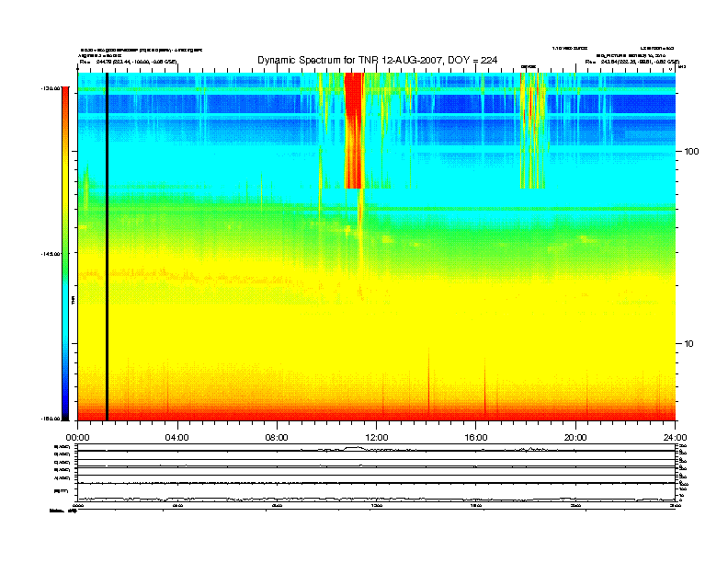
Task: Click the black vertical line in the spectrum
Action: click(x=107, y=247)
